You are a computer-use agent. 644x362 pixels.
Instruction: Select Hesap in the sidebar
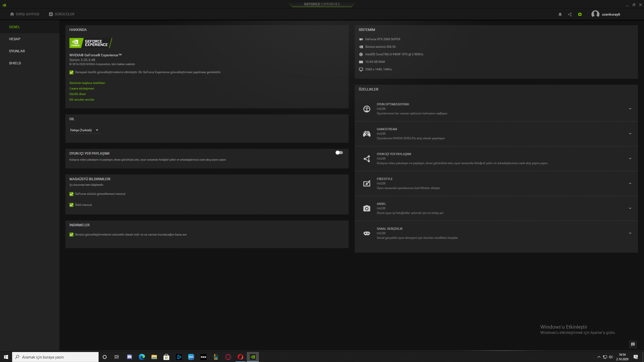[x=15, y=39]
